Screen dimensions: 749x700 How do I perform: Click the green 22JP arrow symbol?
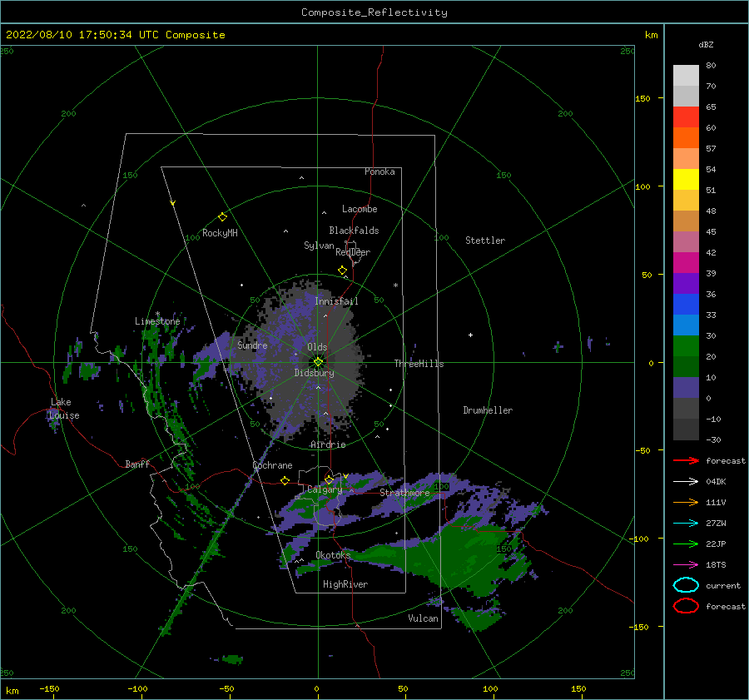click(686, 544)
